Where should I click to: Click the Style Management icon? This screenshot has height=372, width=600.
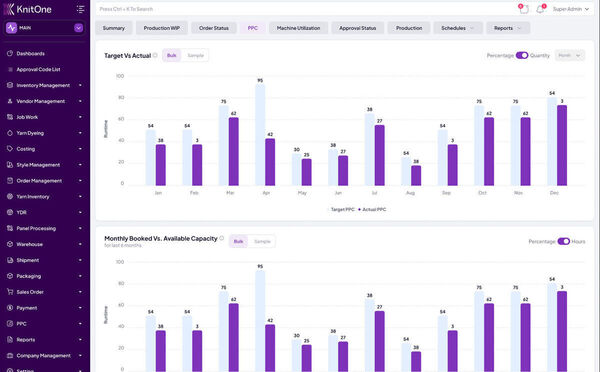pyautogui.click(x=10, y=165)
